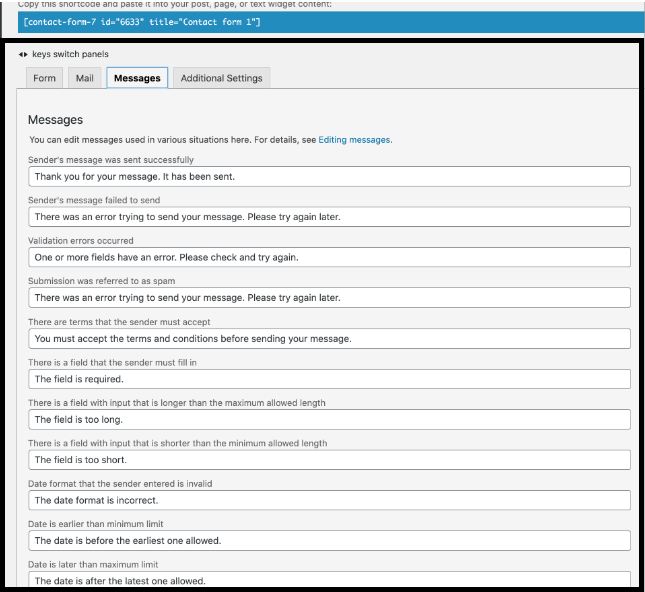Edit the date after latest allowed field
This screenshot has height=592, width=645.
pos(329,579)
